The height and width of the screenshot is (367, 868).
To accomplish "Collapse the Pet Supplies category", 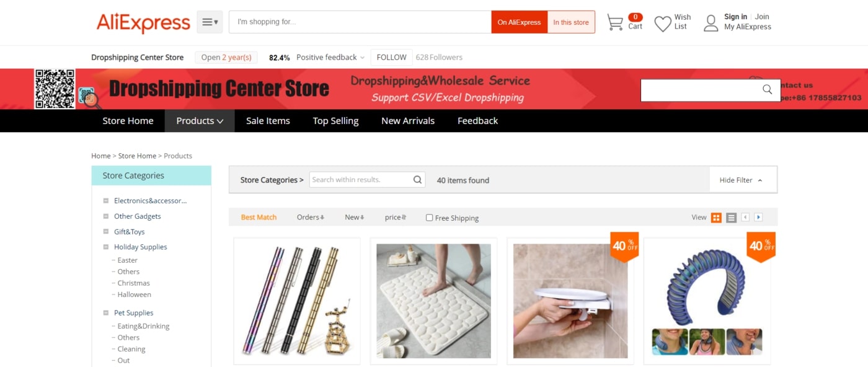I will click(x=106, y=313).
